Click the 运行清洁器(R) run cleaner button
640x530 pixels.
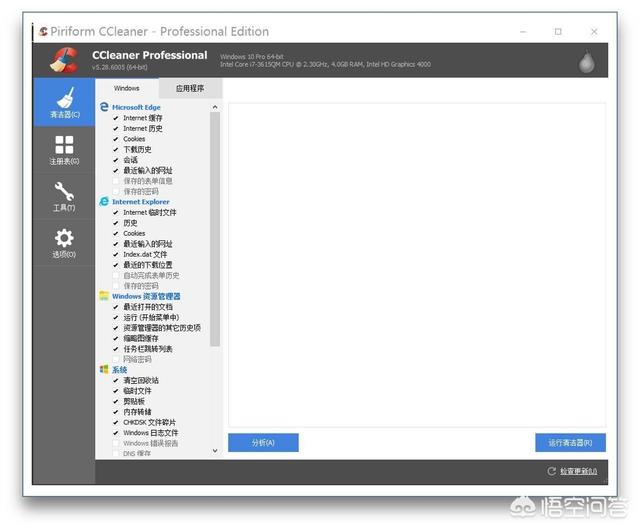[570, 443]
